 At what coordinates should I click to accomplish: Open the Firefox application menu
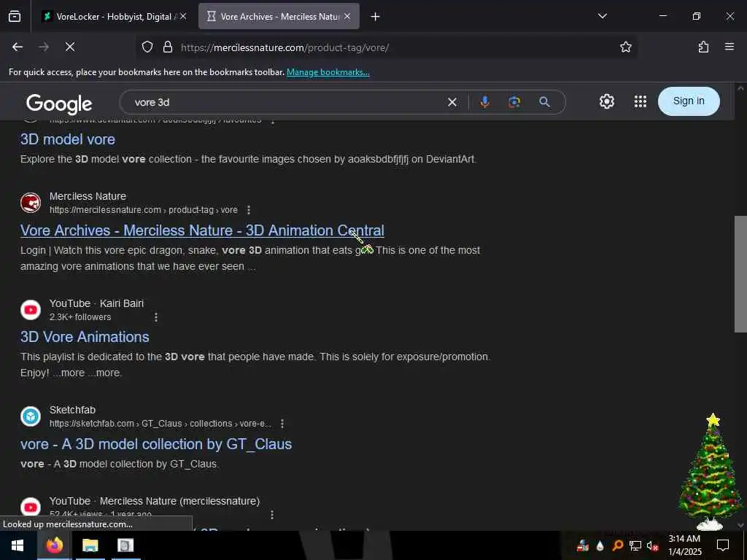(x=729, y=47)
